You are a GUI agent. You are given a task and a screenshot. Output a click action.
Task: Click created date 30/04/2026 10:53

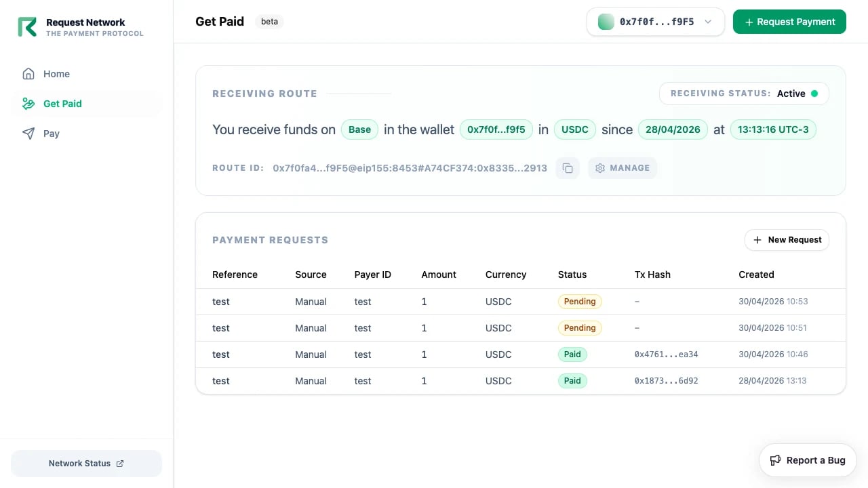point(773,302)
